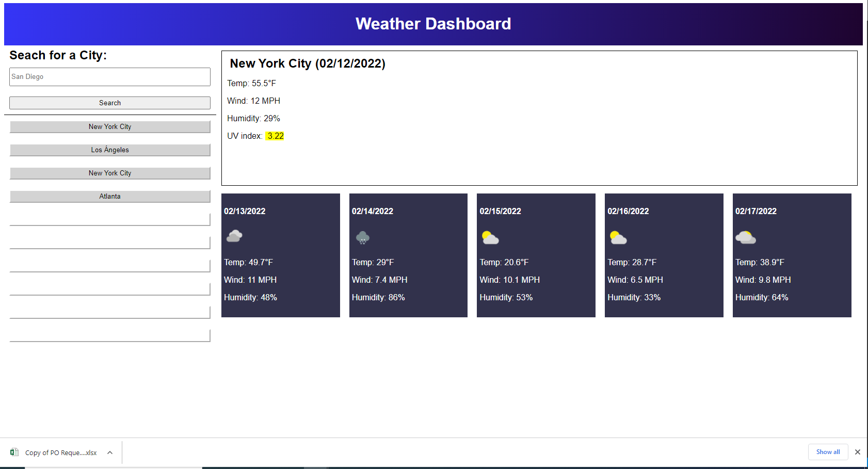Screen dimensions: 868x469
Task: Click the 02/13/2022 forecast date
Action: click(245, 211)
